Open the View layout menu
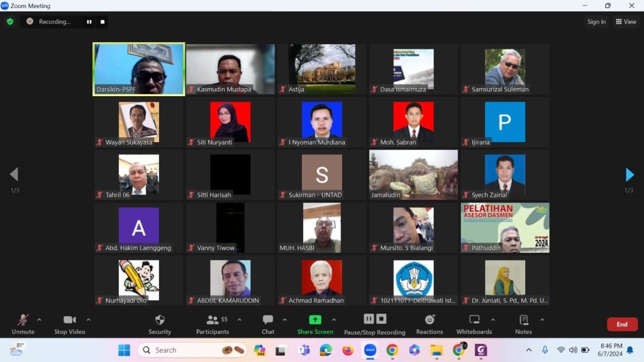 point(626,22)
